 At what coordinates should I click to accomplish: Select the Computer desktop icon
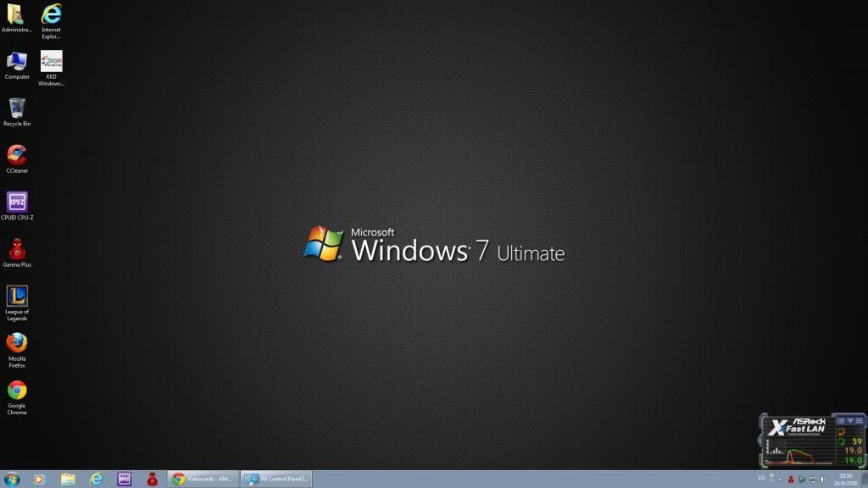pos(17,65)
